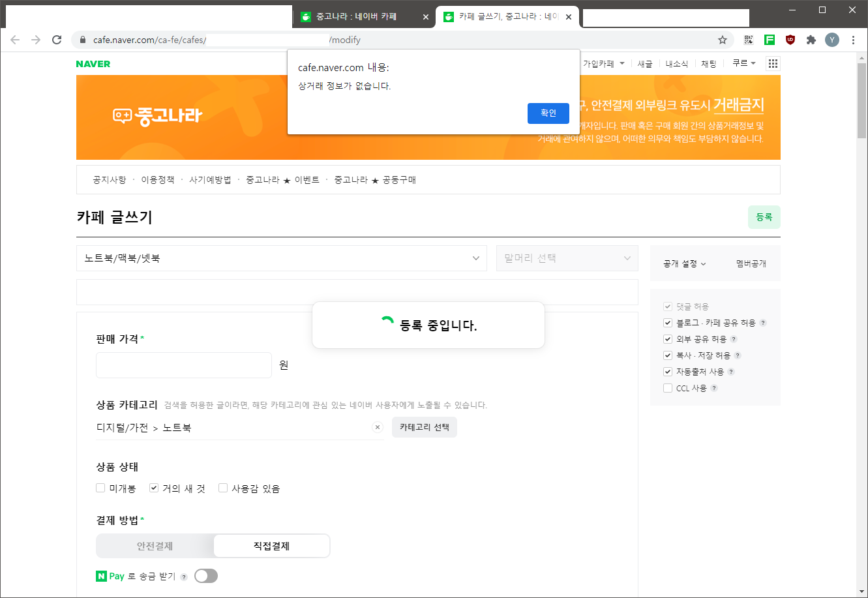868x598 pixels.
Task: Click the green 등록 button
Action: (x=764, y=217)
